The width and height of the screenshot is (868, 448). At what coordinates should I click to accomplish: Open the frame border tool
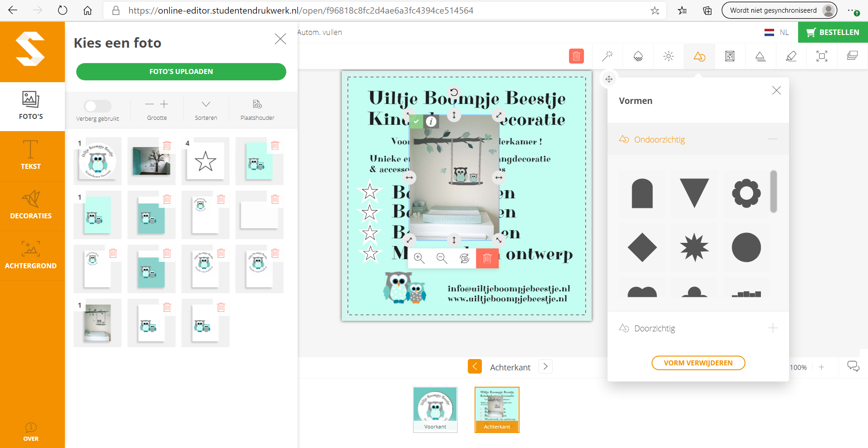coord(730,56)
